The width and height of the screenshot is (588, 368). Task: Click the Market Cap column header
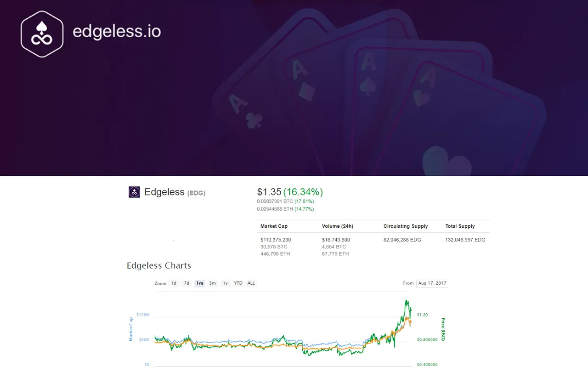[x=274, y=226]
